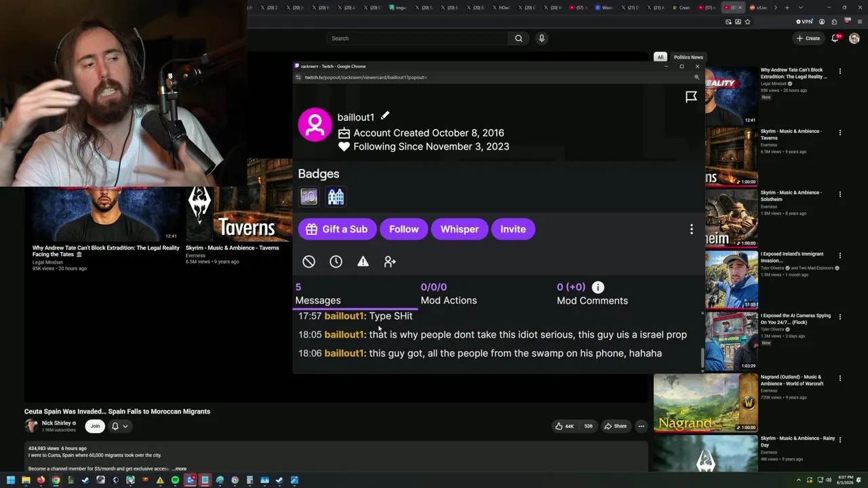
Task: Start YouTube voice search microphone
Action: [541, 39]
